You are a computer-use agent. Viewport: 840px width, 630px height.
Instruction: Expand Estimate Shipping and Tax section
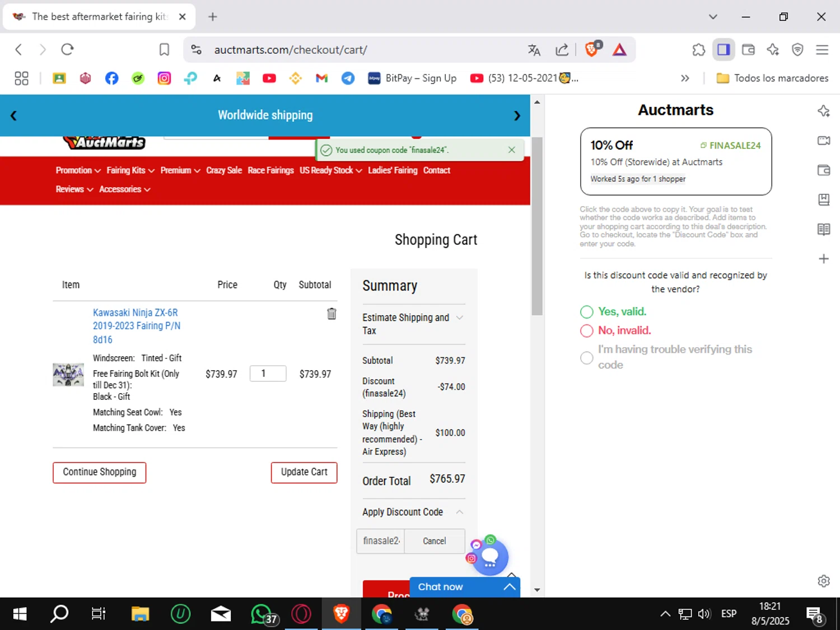pyautogui.click(x=413, y=324)
